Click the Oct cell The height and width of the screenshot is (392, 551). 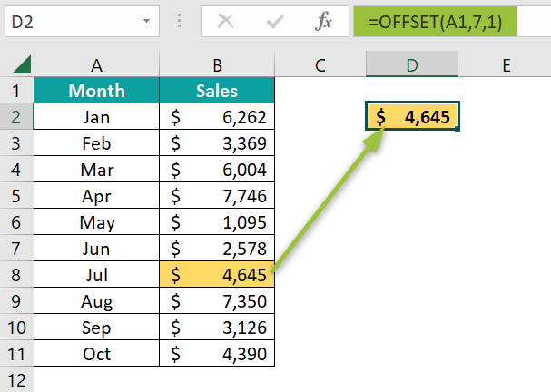(96, 354)
